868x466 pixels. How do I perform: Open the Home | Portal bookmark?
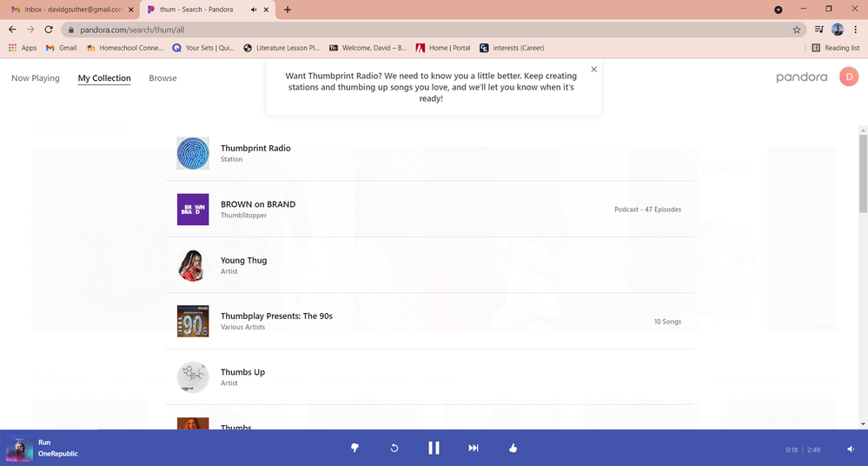click(x=443, y=48)
